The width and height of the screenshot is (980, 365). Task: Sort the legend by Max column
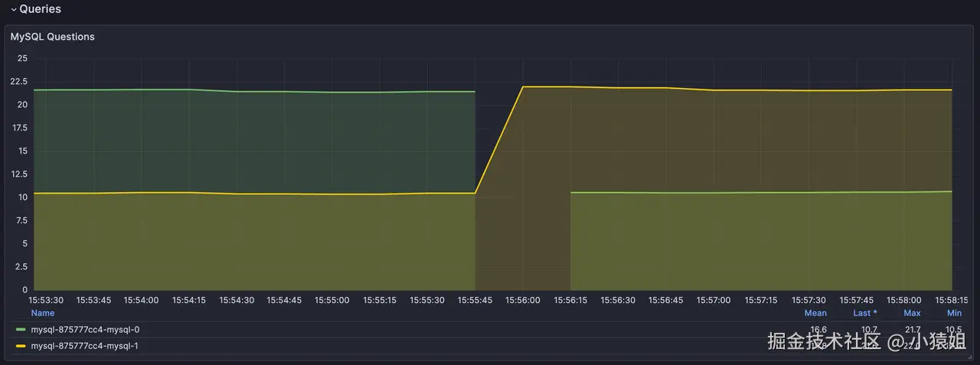click(912, 313)
